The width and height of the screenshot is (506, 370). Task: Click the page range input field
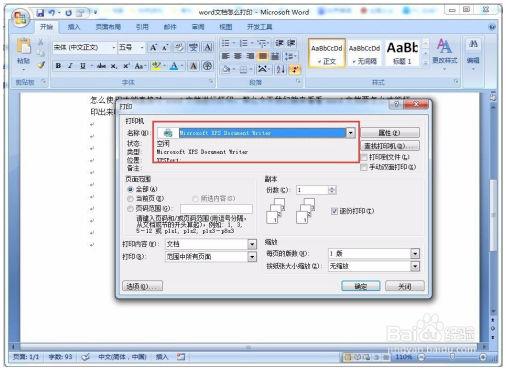tap(216, 209)
